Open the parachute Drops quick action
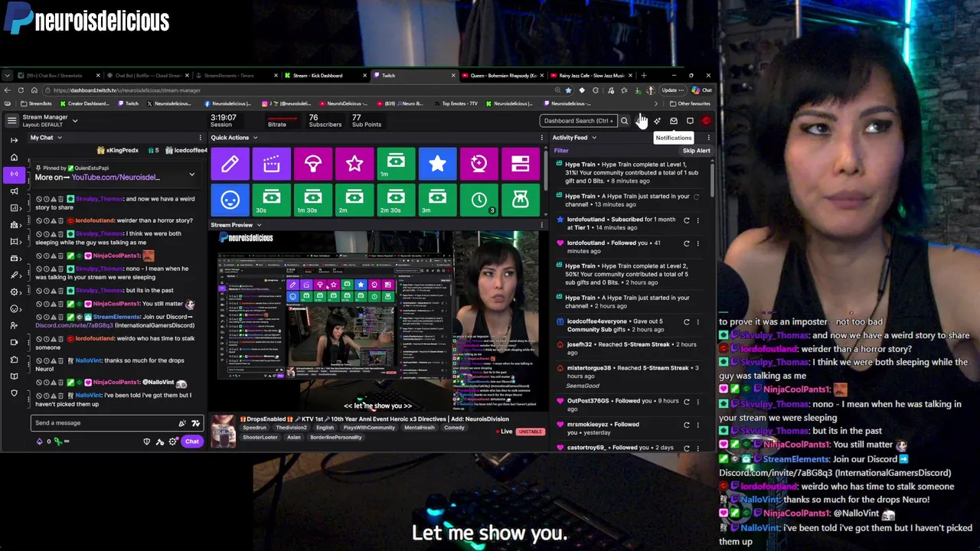Screen dimensions: 980x551 pyautogui.click(x=312, y=164)
